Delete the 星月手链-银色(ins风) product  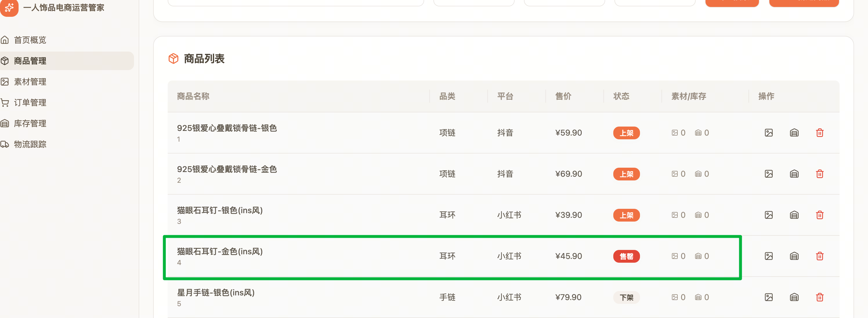click(x=820, y=297)
